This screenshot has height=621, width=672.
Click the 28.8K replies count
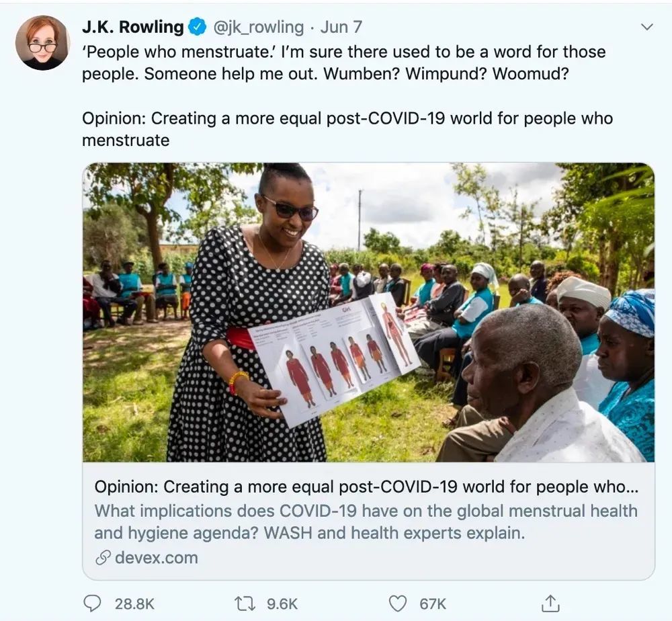[x=134, y=604]
